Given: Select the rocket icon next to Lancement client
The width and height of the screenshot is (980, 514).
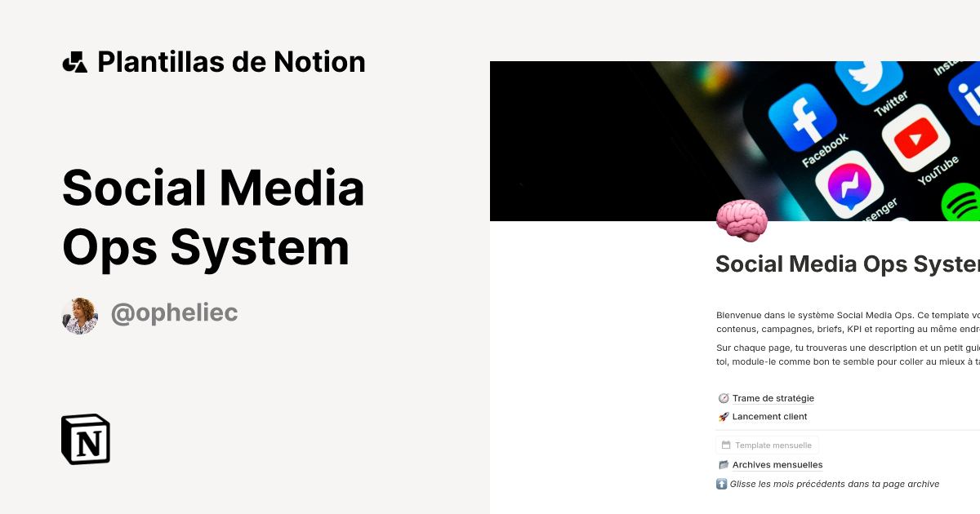Looking at the screenshot, I should 722,416.
